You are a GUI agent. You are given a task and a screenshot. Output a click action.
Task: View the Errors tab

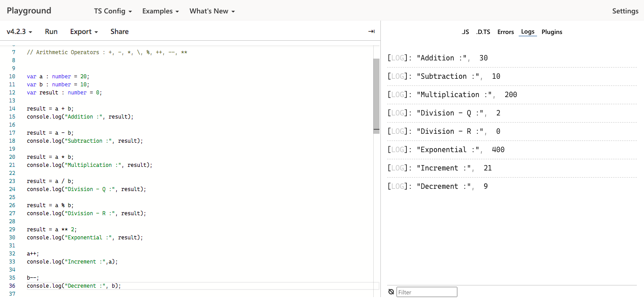coord(506,32)
